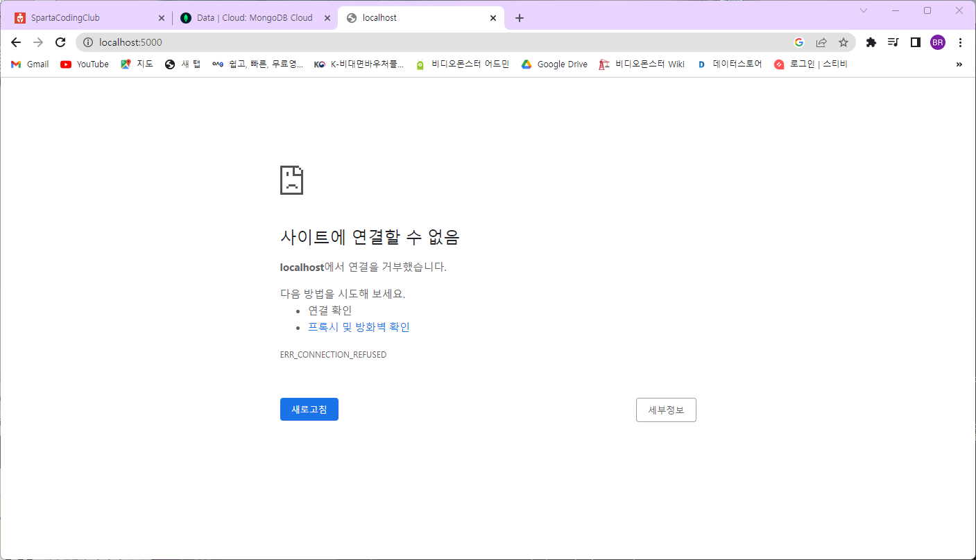Close the localhost tab
976x560 pixels.
[x=494, y=18]
